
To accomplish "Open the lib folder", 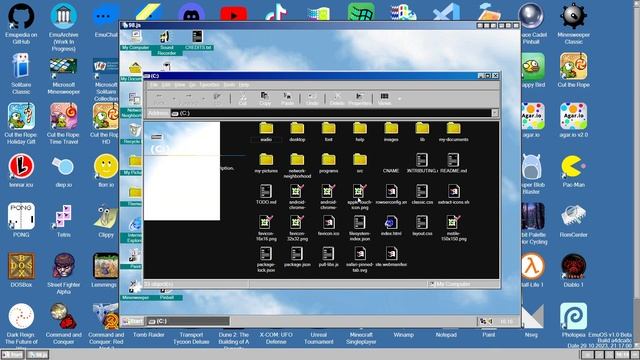I will tap(422, 132).
